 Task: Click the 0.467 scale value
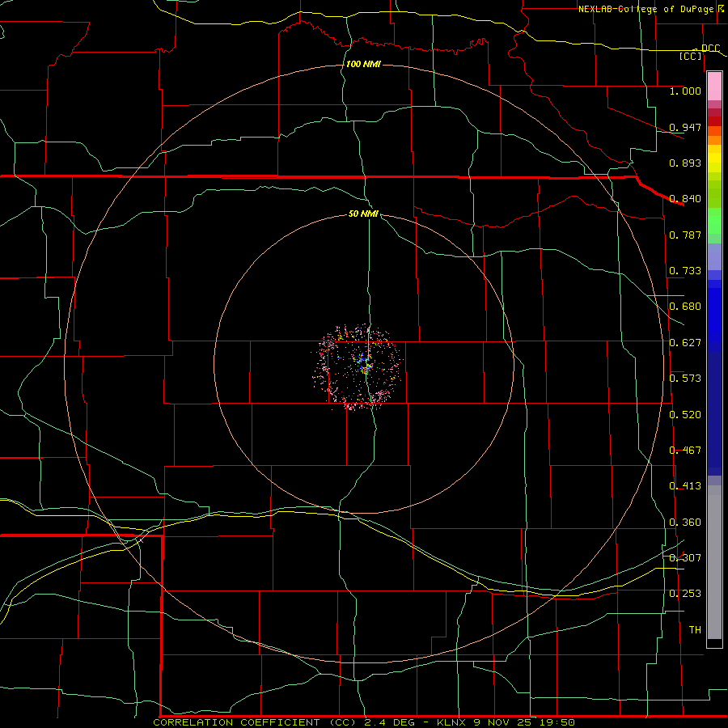(x=685, y=451)
